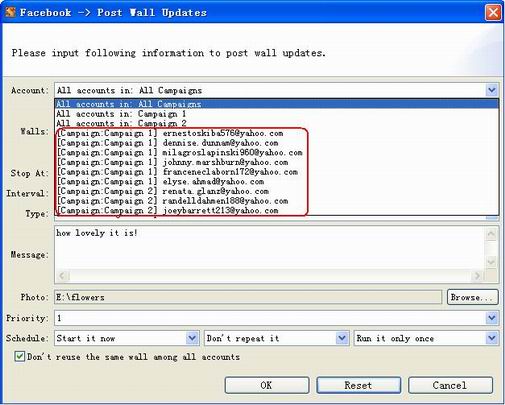Pick milagroslapinski960@yahoo.com from list
Screen dimensions: 505x405
[277, 152]
